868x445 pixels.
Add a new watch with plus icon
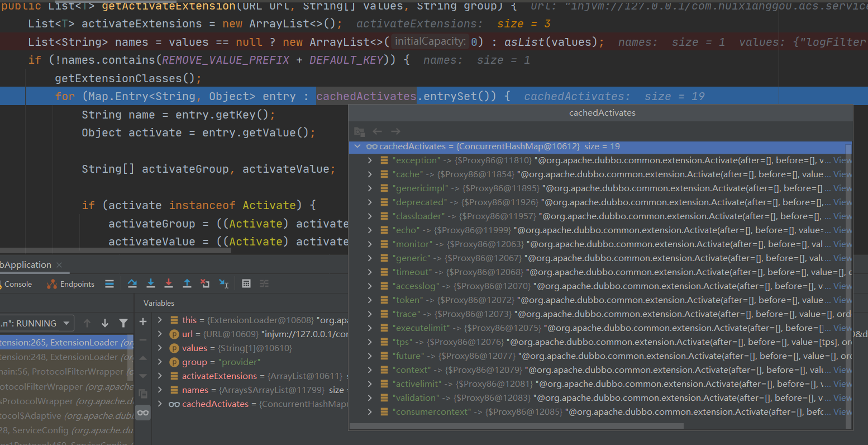point(143,321)
